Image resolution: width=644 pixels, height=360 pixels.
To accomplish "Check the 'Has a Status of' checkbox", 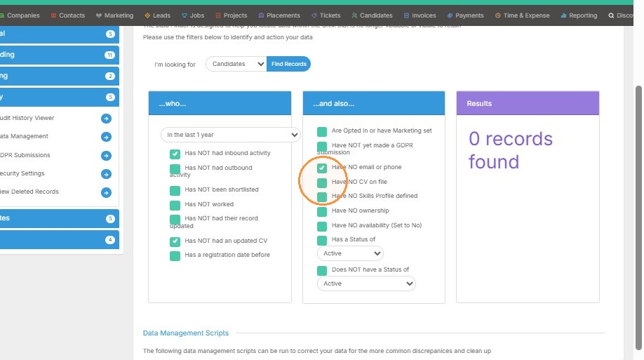I will click(x=322, y=241).
